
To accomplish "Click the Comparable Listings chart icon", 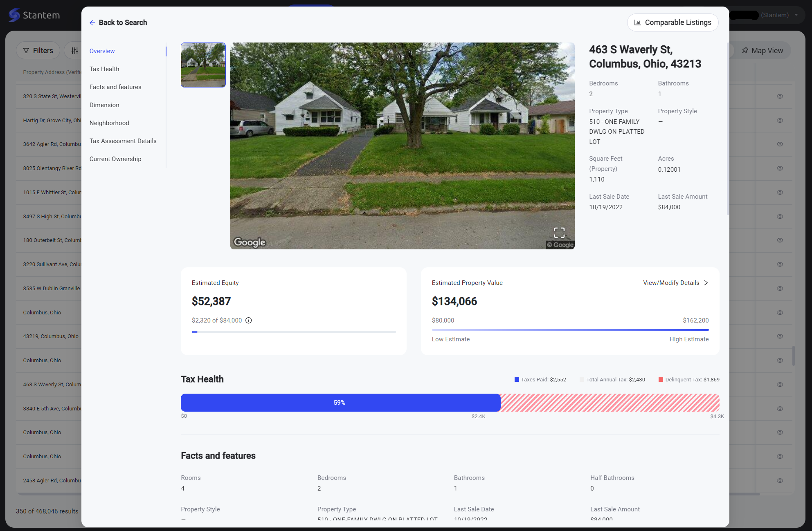I will tap(637, 23).
